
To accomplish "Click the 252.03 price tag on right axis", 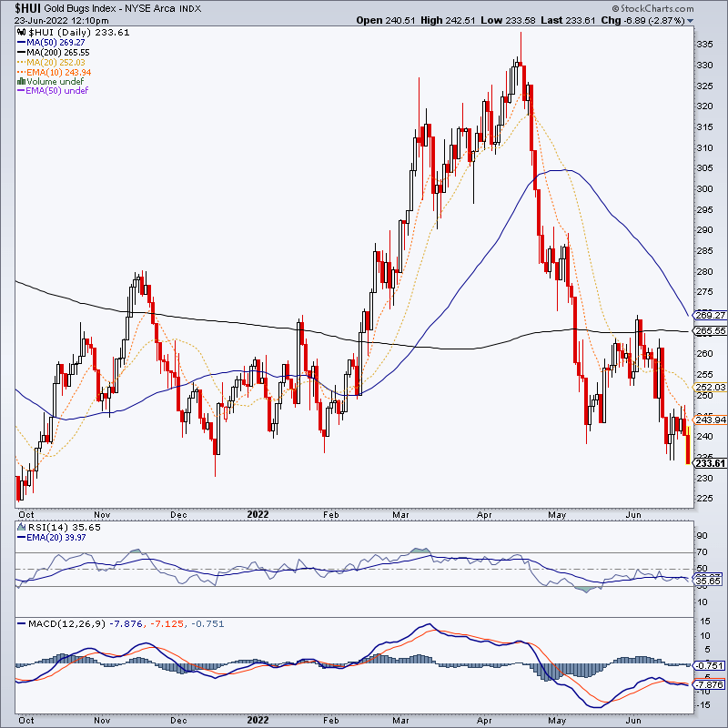I will tap(710, 388).
